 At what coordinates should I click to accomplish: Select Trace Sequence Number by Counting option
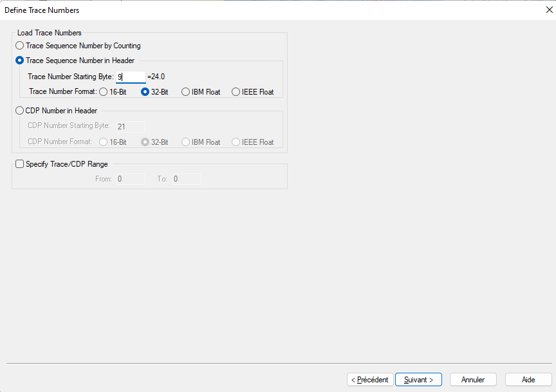point(20,46)
